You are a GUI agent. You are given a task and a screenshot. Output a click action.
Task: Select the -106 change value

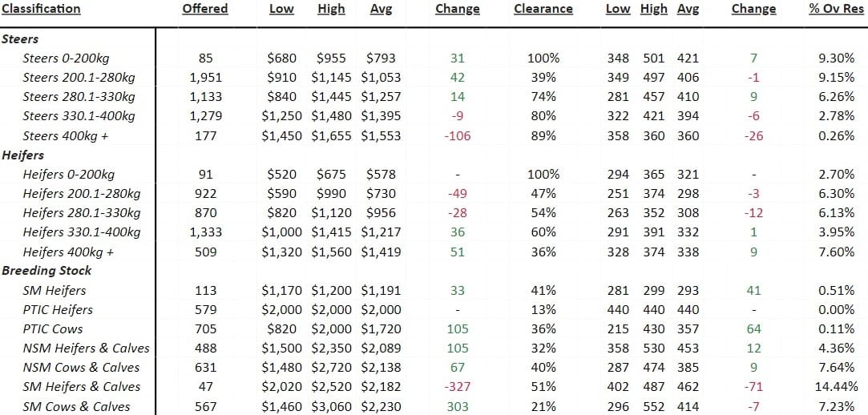[458, 135]
